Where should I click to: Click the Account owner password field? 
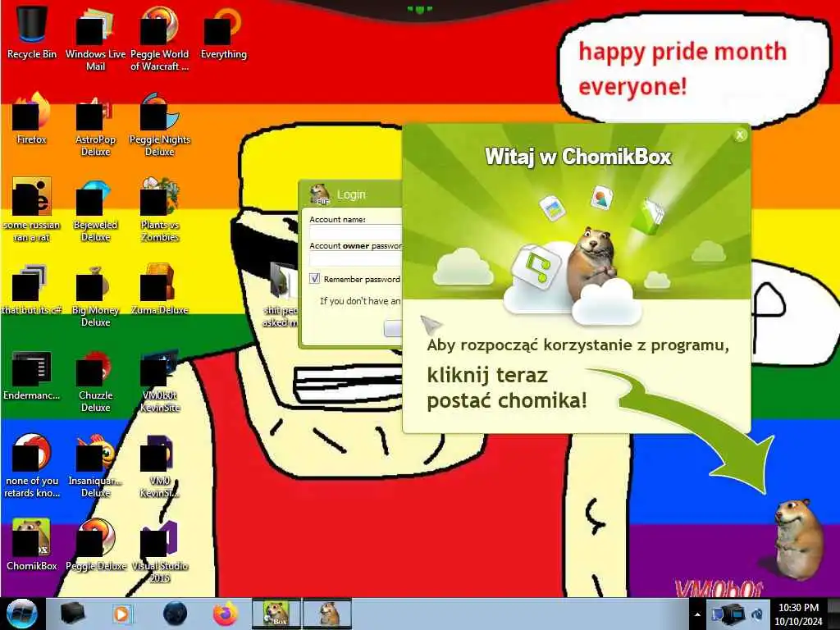coord(356,259)
